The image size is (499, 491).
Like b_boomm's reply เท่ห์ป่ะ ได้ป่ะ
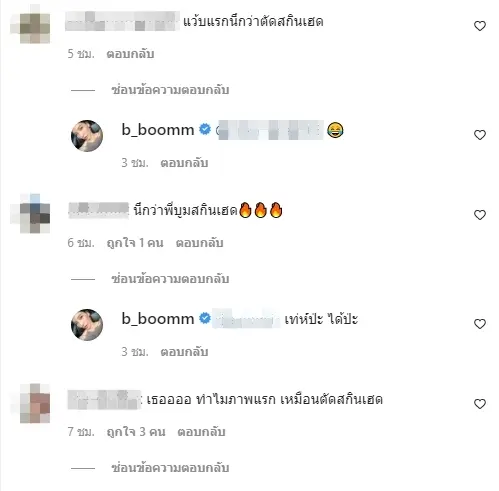pos(480,324)
